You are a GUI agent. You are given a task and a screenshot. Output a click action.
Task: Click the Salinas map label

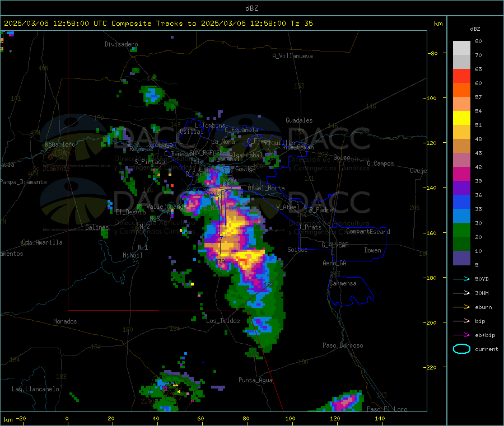pos(97,227)
